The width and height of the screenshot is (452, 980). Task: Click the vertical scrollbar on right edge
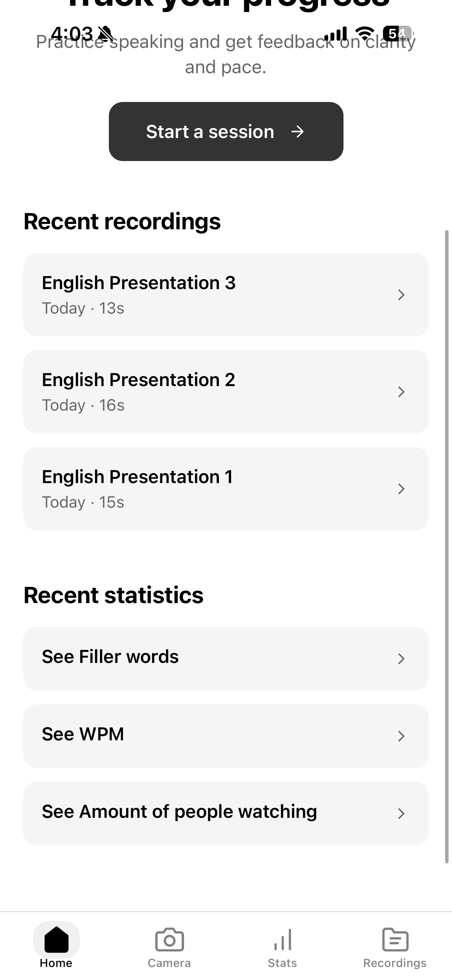[447, 546]
